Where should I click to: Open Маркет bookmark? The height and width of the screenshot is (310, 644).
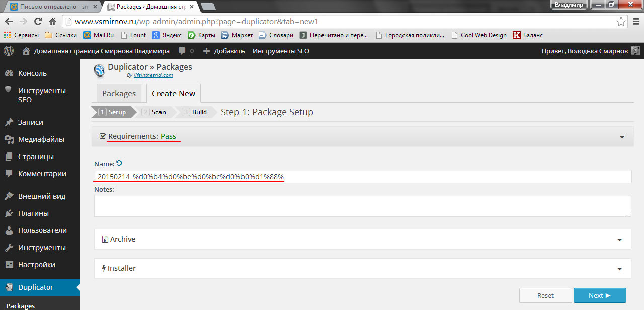coord(237,35)
